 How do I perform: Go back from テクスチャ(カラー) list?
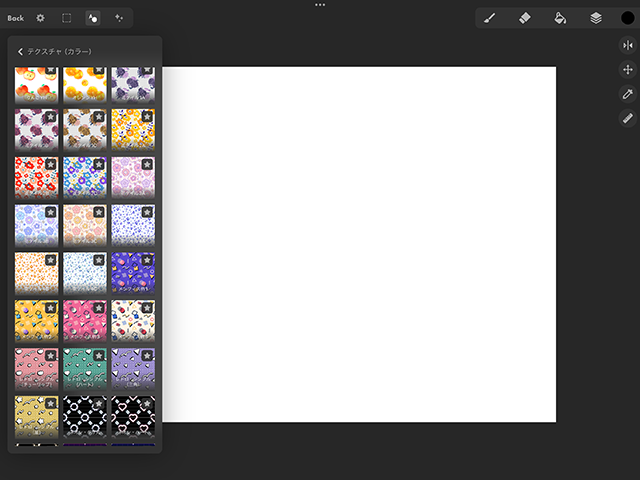pos(20,51)
